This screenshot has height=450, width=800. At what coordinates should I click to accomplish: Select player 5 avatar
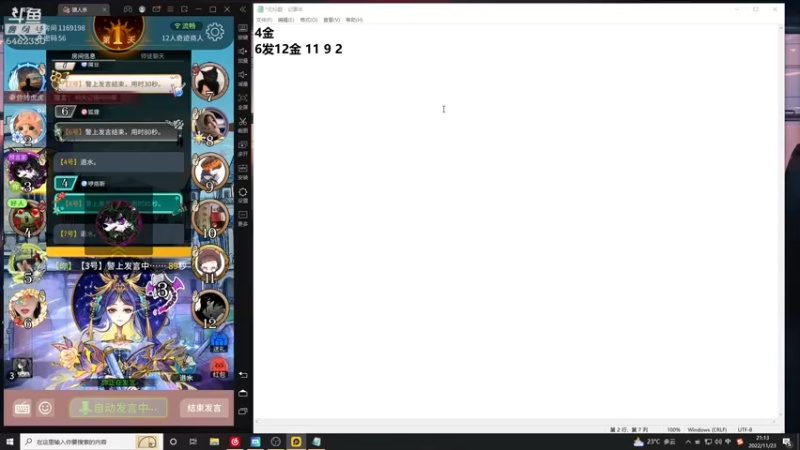[x=27, y=263]
